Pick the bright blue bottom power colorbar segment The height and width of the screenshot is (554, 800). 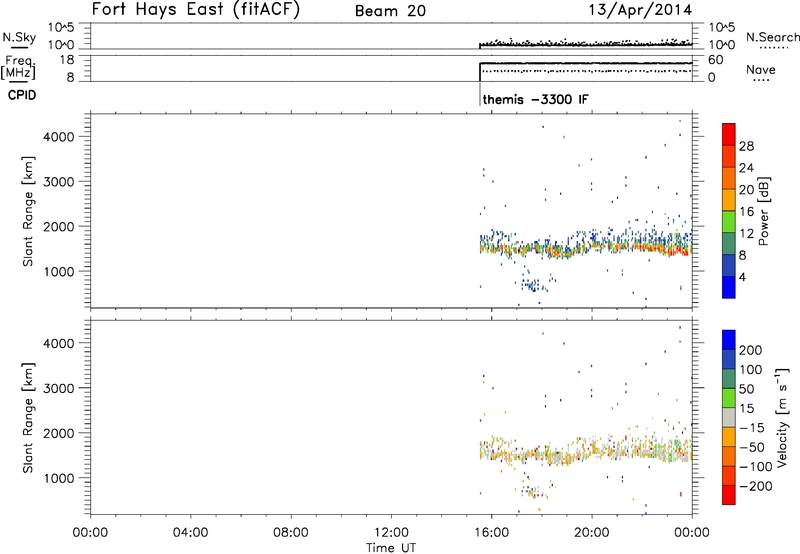[729, 288]
